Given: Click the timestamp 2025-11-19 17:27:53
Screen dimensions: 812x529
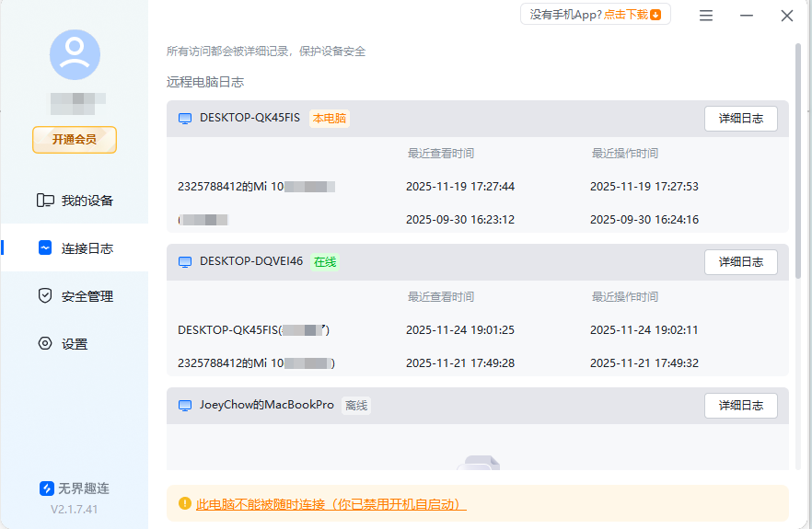Looking at the screenshot, I should tap(644, 187).
